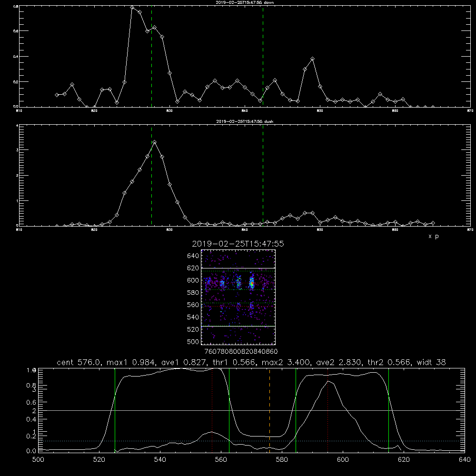Click the 'cent 576.0' value in stats line
The image size is (476, 476).
click(79, 362)
